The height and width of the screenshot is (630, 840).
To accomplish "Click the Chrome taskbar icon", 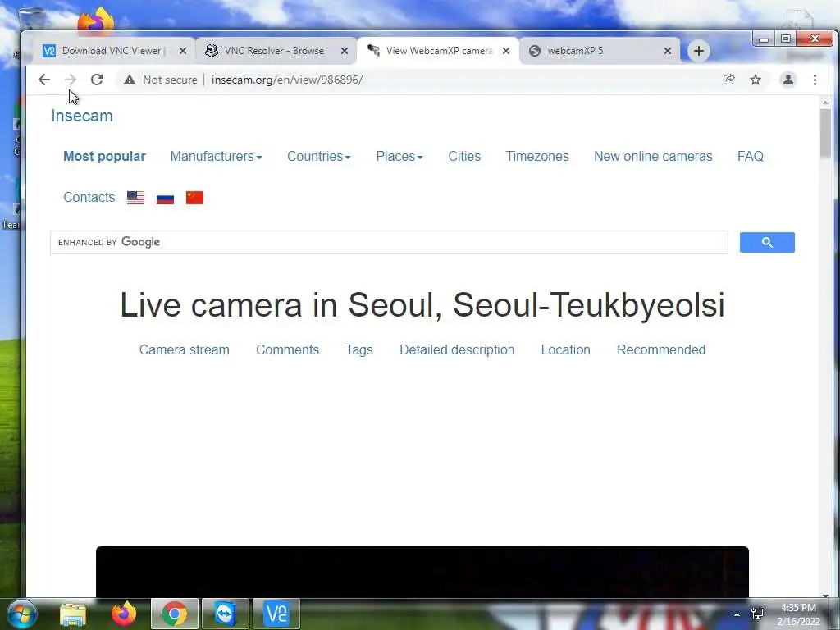I will point(175,614).
